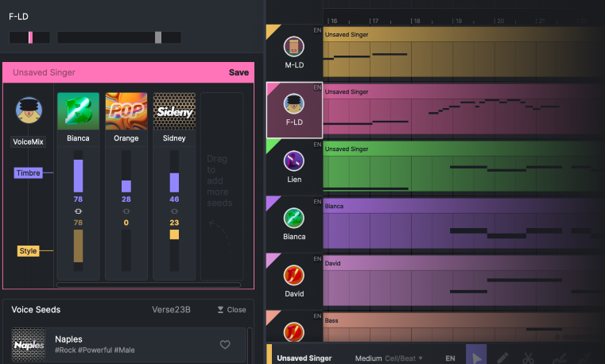The height and width of the screenshot is (364, 605).
Task: Click 'Unsaved Singer' name in bottom toolbar
Action: [304, 358]
